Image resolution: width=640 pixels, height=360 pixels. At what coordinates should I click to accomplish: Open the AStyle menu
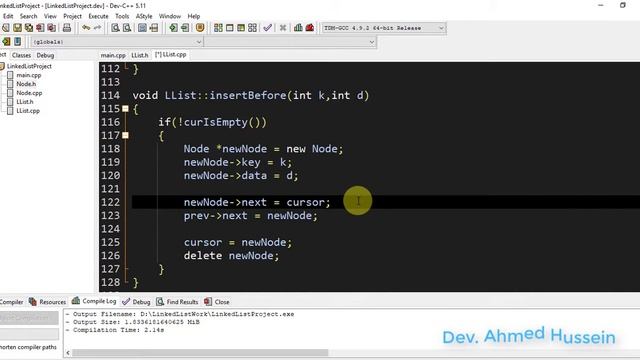coord(144,16)
